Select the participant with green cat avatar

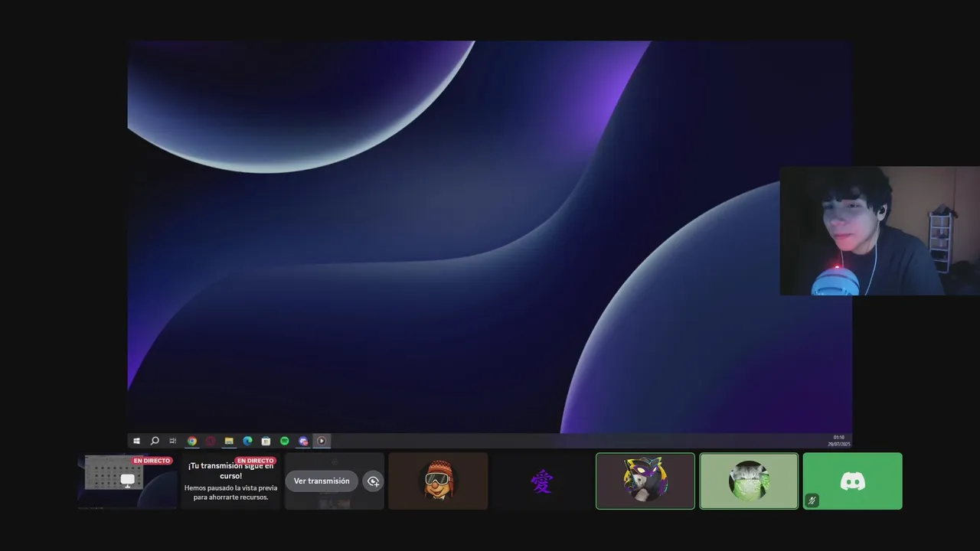point(749,481)
